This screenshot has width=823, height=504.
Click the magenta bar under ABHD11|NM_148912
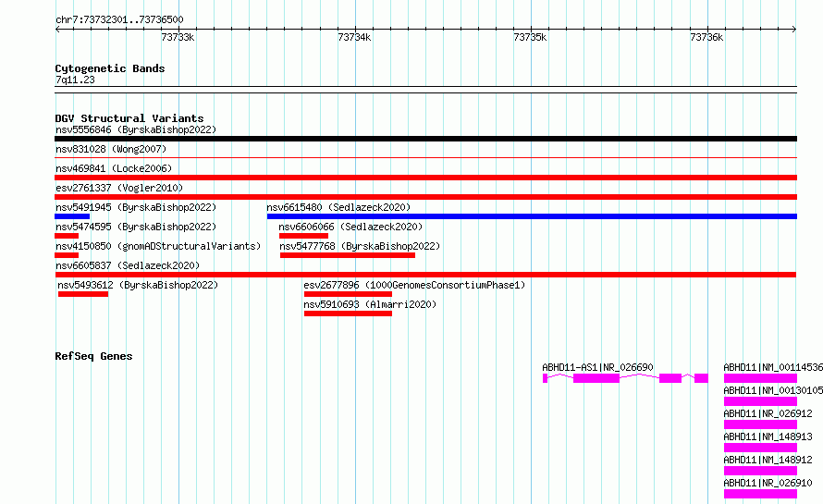[x=760, y=471]
